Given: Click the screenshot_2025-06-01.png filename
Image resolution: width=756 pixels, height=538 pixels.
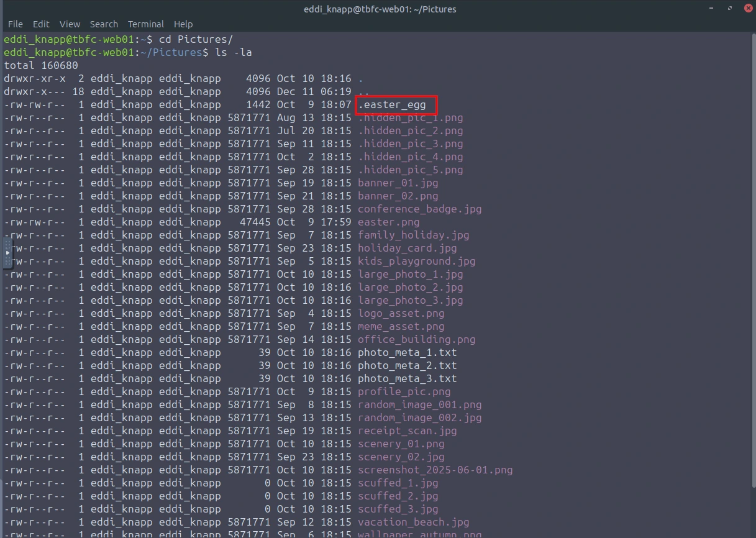Looking at the screenshot, I should pos(435,470).
